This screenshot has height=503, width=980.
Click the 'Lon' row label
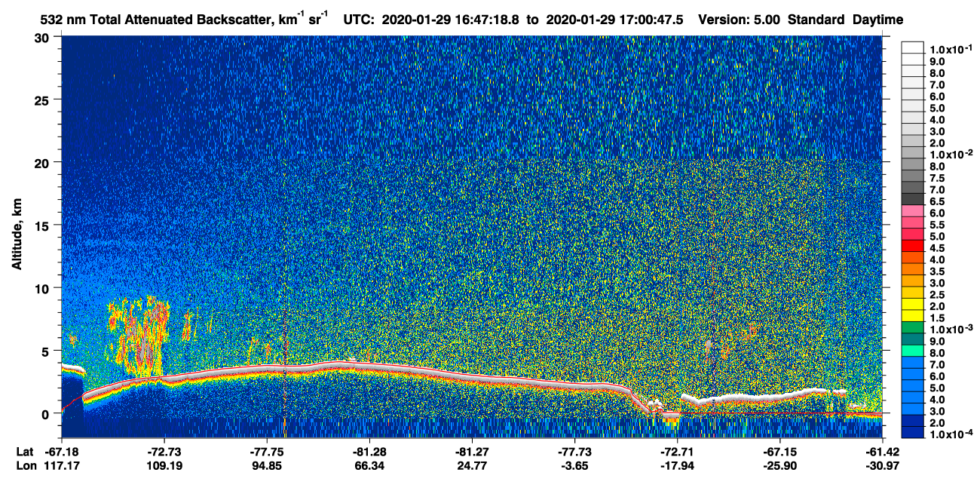26,466
